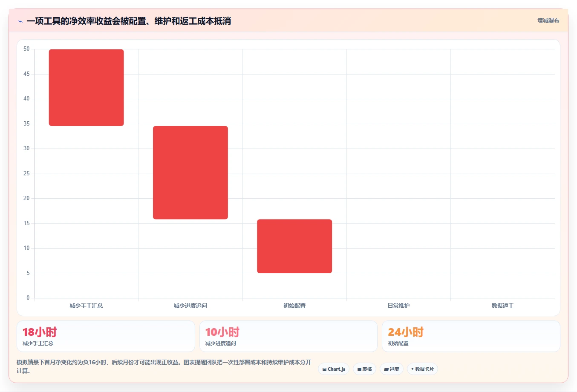
Task: Click the 减少手工汇总 x-axis label
Action: [x=87, y=306]
